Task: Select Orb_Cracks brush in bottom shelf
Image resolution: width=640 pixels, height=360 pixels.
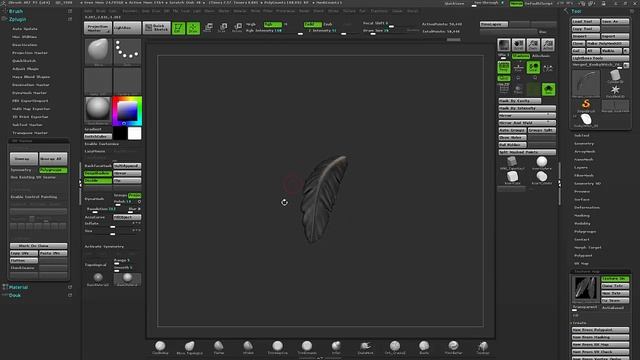Action: click(395, 348)
